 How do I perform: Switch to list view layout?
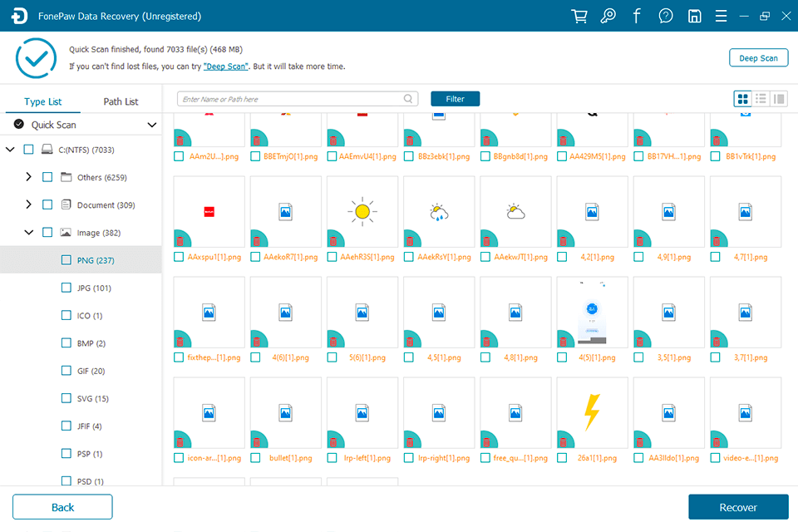[x=761, y=98]
